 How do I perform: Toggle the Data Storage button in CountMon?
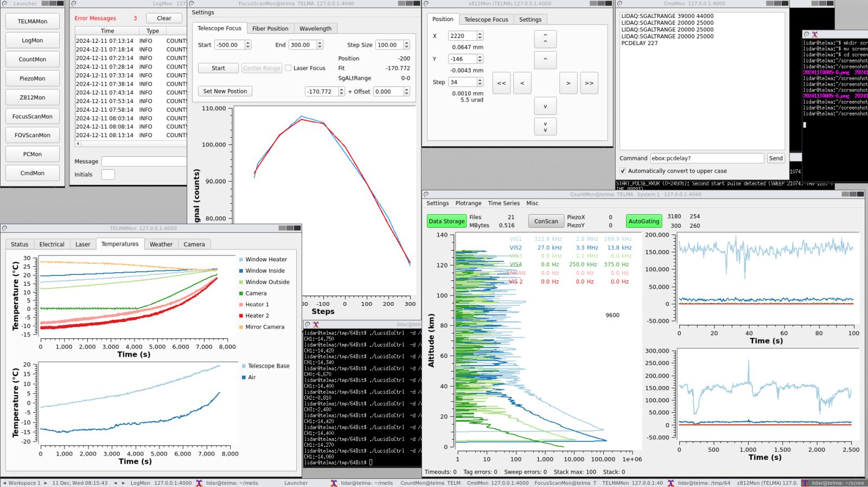[x=446, y=221]
